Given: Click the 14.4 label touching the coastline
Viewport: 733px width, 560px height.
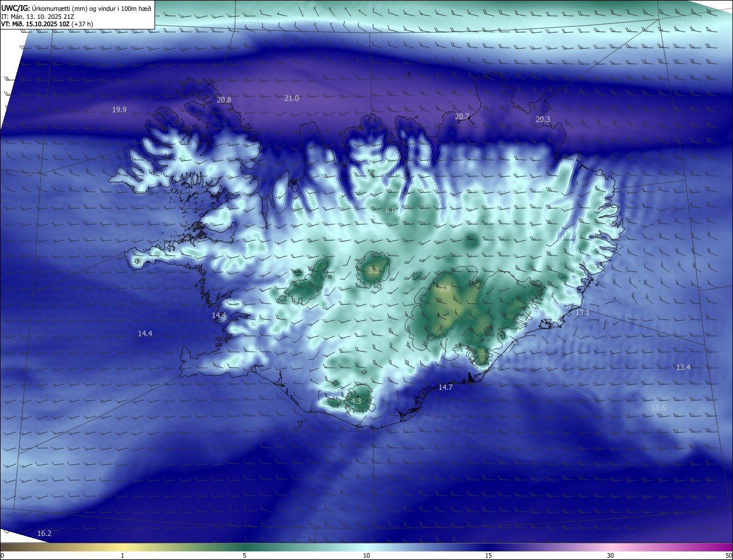Looking at the screenshot, I should (x=219, y=315).
